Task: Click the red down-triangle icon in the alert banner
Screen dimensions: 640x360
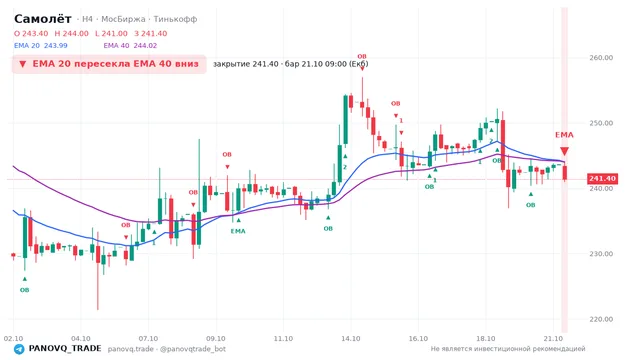Action: 23,64
